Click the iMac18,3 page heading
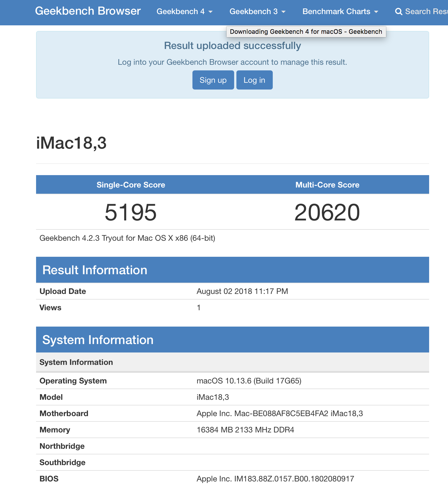The image size is (448, 491). click(71, 143)
